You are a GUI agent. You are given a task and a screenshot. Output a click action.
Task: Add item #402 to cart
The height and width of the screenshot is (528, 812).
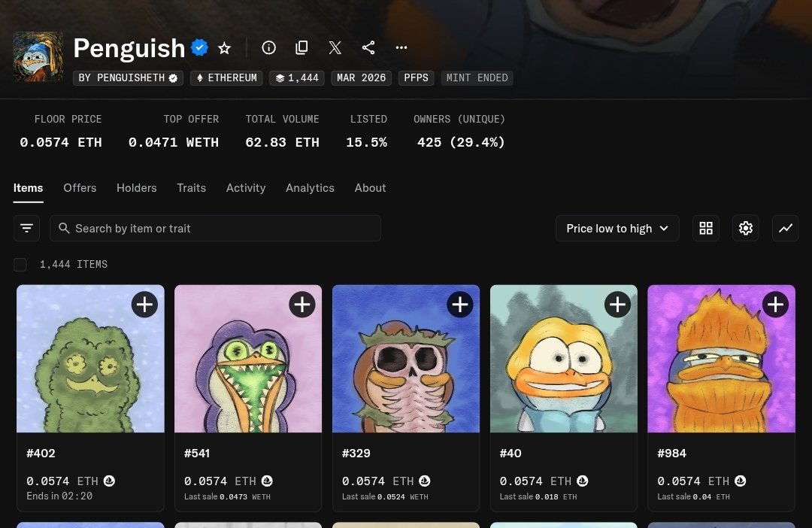(x=144, y=304)
